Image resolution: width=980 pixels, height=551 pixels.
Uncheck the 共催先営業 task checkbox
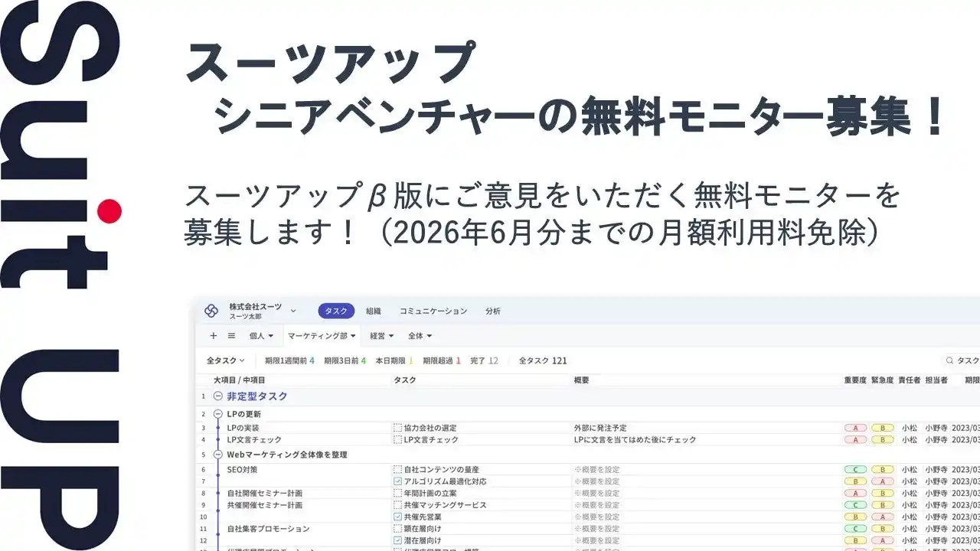click(398, 516)
